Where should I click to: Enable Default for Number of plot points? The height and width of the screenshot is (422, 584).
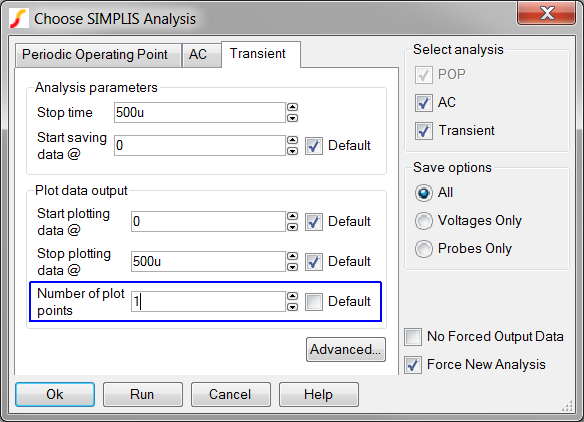(x=314, y=302)
